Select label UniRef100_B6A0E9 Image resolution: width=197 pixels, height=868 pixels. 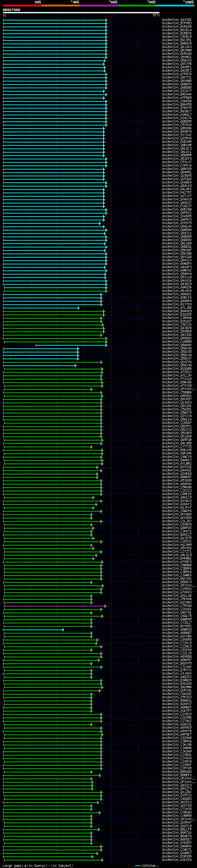[177, 311]
